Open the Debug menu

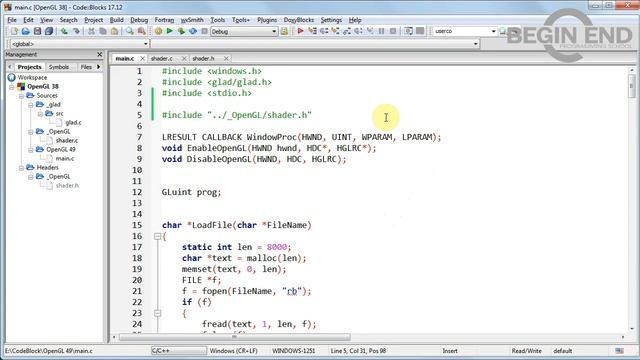(x=139, y=20)
